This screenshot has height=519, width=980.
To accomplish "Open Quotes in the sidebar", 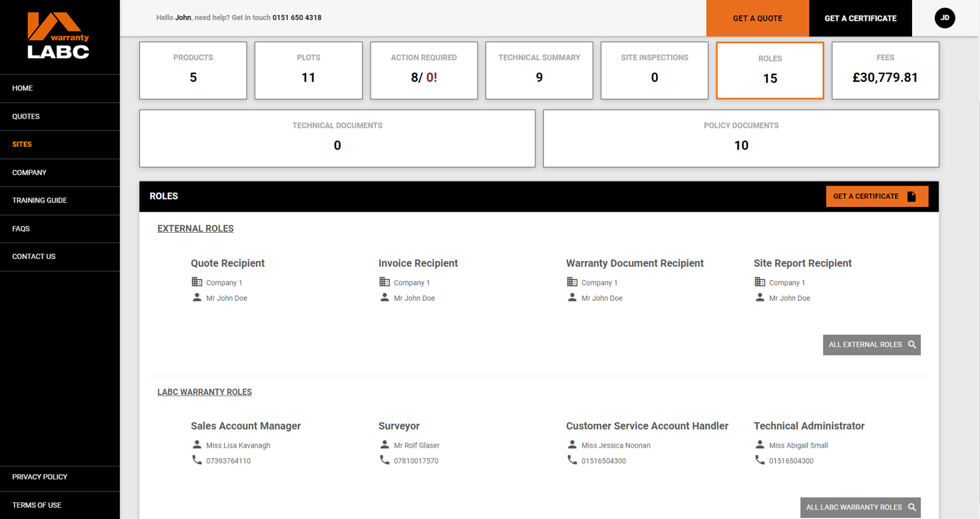I will [x=60, y=116].
